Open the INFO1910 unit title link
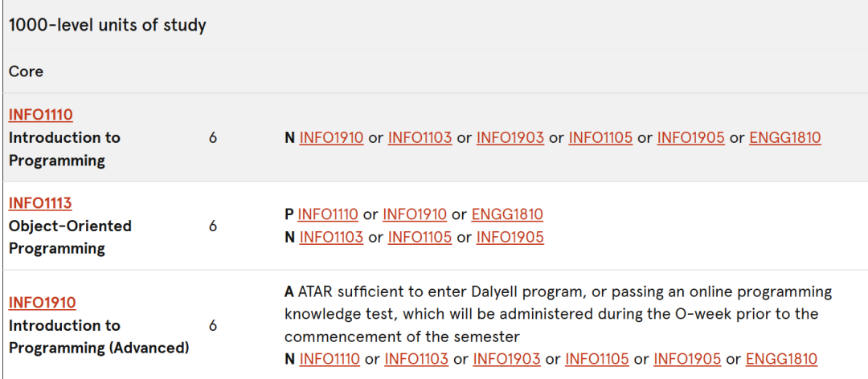Screen dimensions: 868x379 [43, 303]
